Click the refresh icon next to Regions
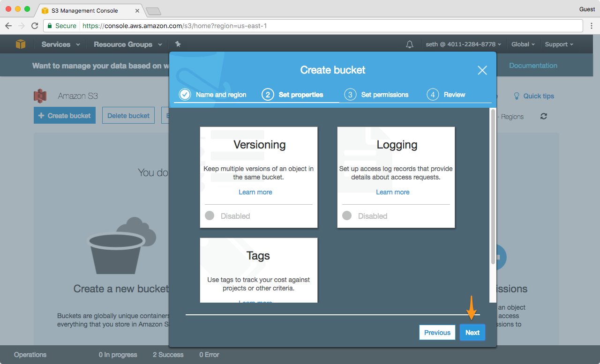This screenshot has height=364, width=600. [x=544, y=116]
